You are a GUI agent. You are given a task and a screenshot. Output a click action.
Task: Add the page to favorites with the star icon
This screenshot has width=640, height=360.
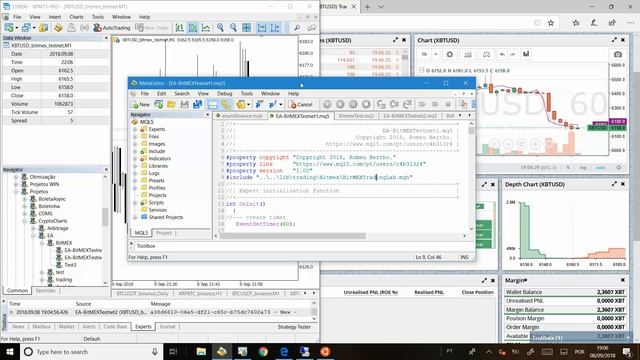tap(551, 23)
